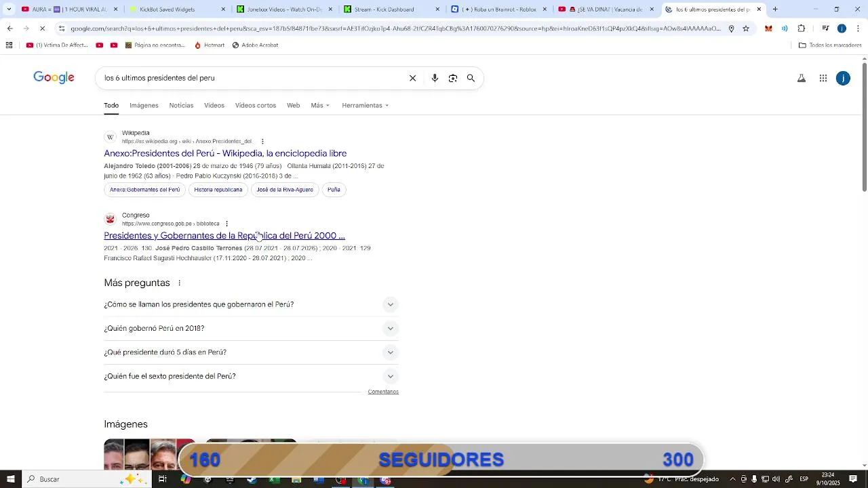The width and height of the screenshot is (868, 488).
Task: Open the Congreso Presidentes y Gobernantes result
Action: click(x=224, y=236)
